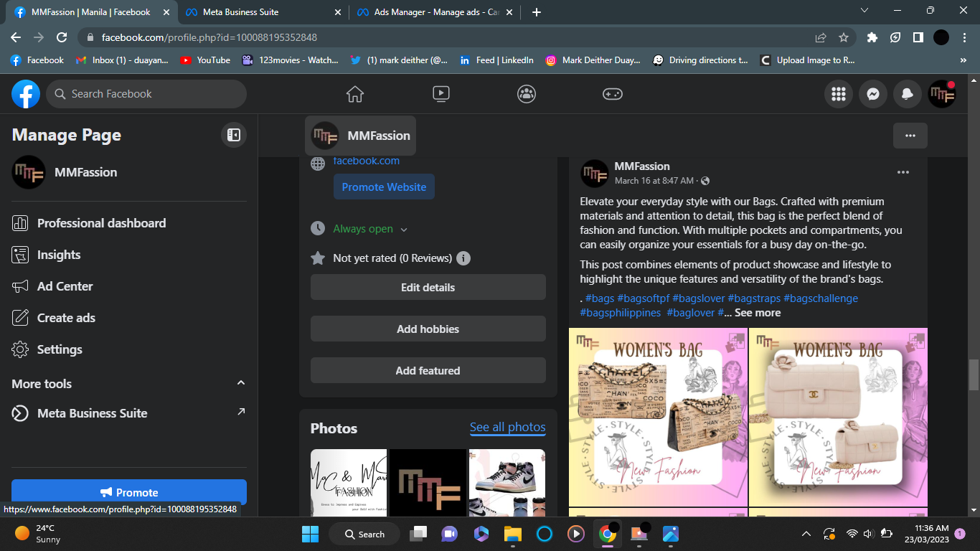
Task: Open network settings from the Wi-Fi icon
Action: pos(852,534)
